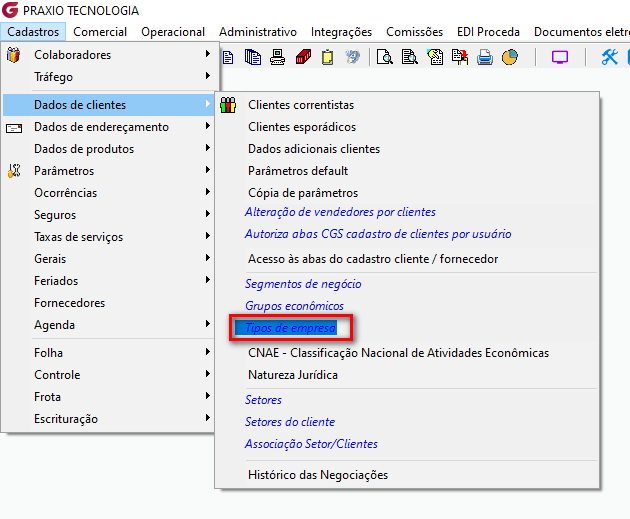Expand the Agenda submenu arrow

click(208, 324)
